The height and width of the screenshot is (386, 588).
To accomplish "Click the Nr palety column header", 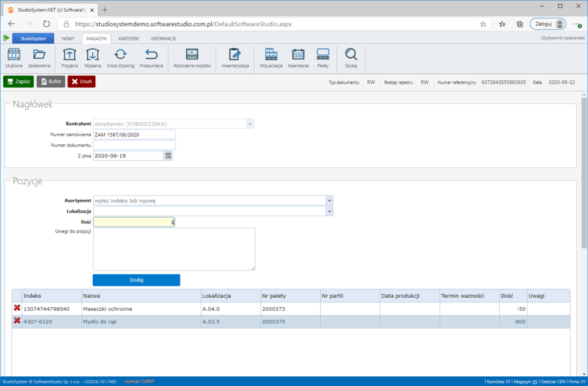I will pyautogui.click(x=290, y=296).
